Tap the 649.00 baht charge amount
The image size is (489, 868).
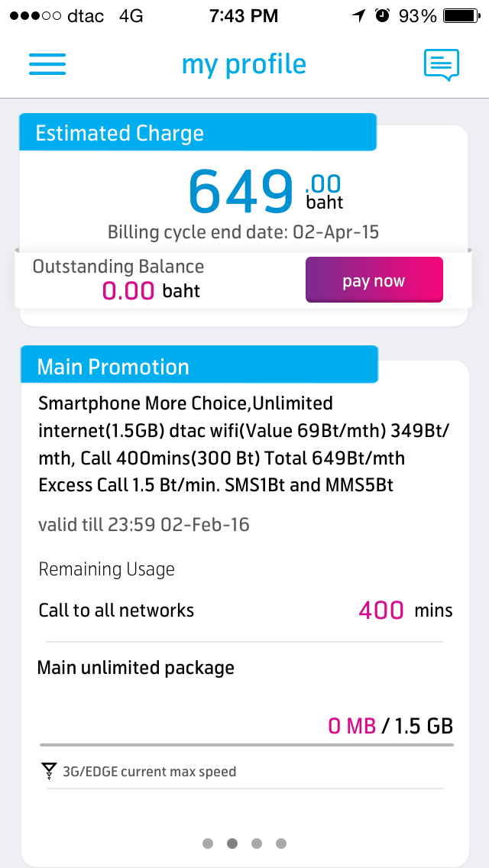click(264, 190)
